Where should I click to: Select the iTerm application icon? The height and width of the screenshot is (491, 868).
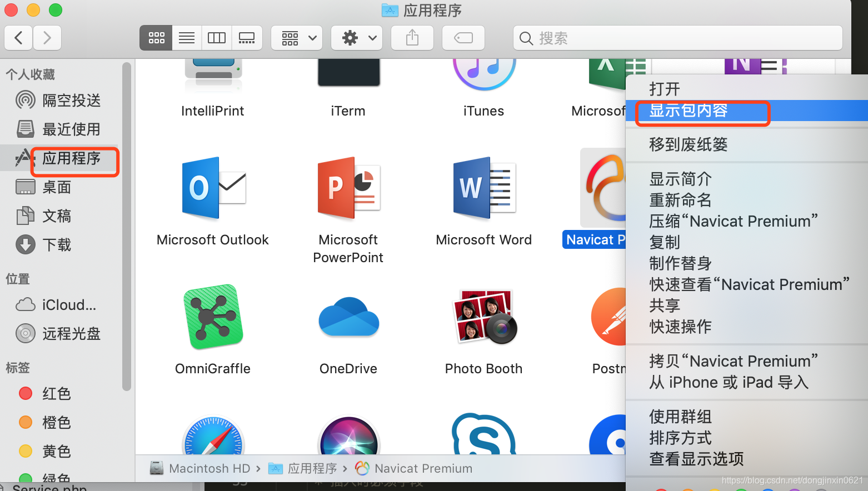click(348, 72)
